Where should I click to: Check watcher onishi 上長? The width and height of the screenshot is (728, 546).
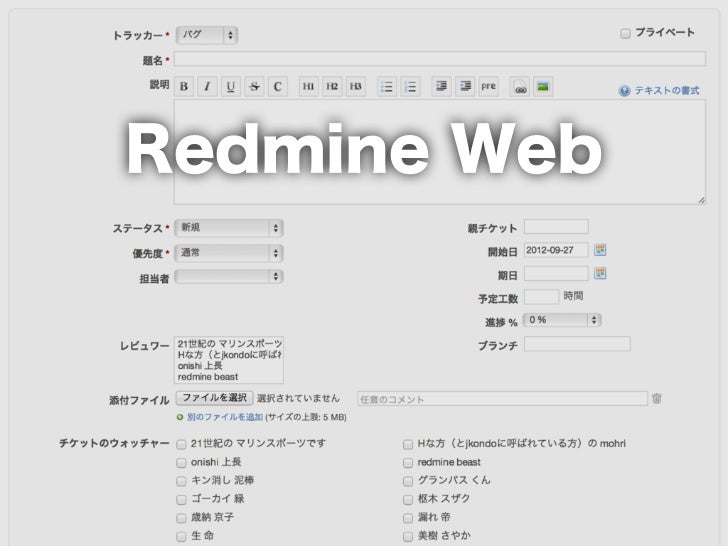click(181, 463)
